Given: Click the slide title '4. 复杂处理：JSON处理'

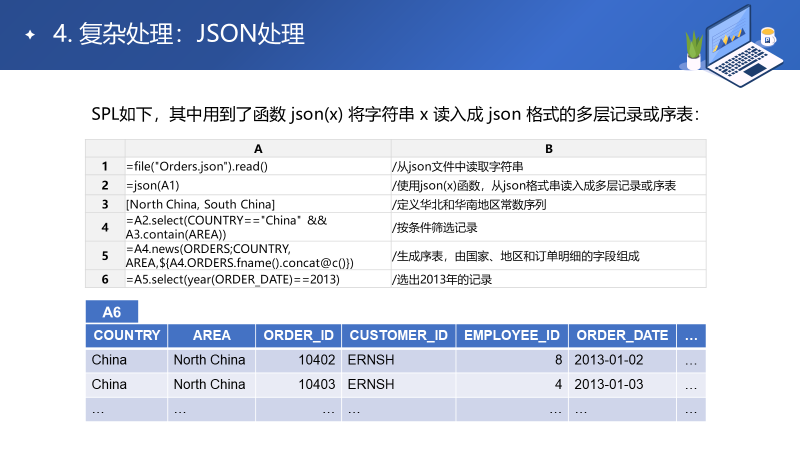Looking at the screenshot, I should coord(179,34).
